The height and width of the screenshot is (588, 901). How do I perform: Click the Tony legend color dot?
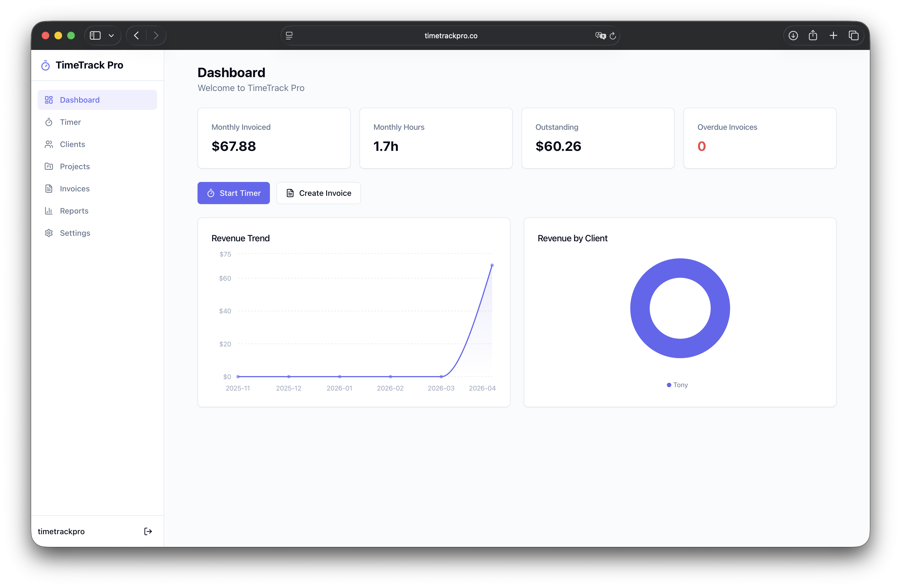point(669,385)
